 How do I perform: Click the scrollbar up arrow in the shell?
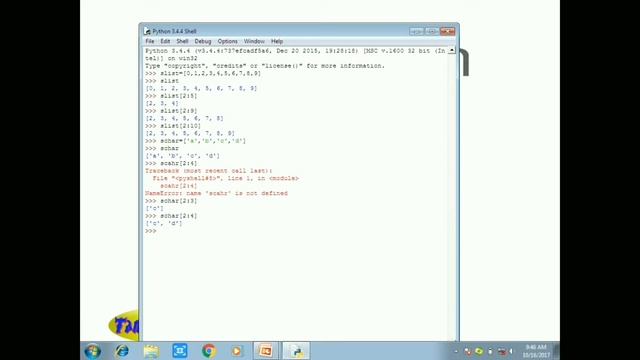click(x=451, y=51)
